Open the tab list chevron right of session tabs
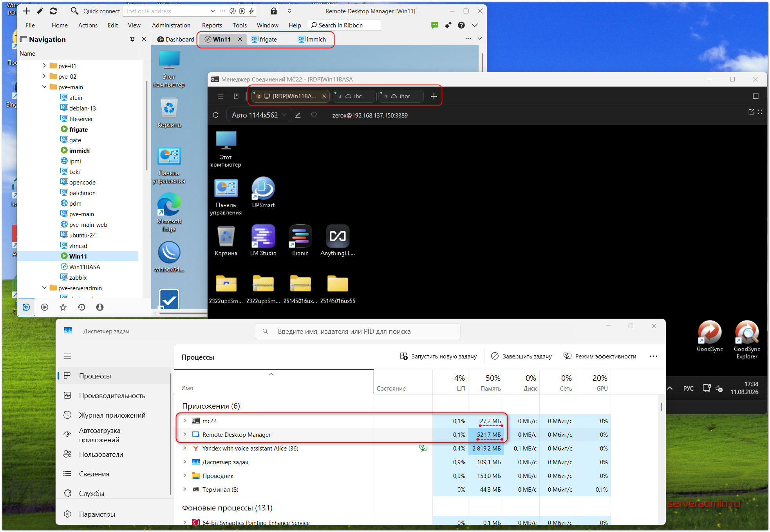This screenshot has width=770, height=532. point(480,38)
